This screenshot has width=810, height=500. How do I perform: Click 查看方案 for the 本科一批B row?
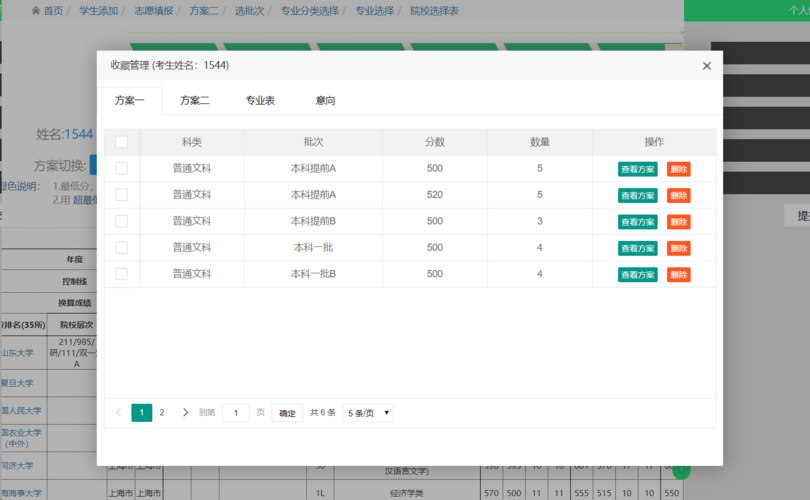[637, 274]
